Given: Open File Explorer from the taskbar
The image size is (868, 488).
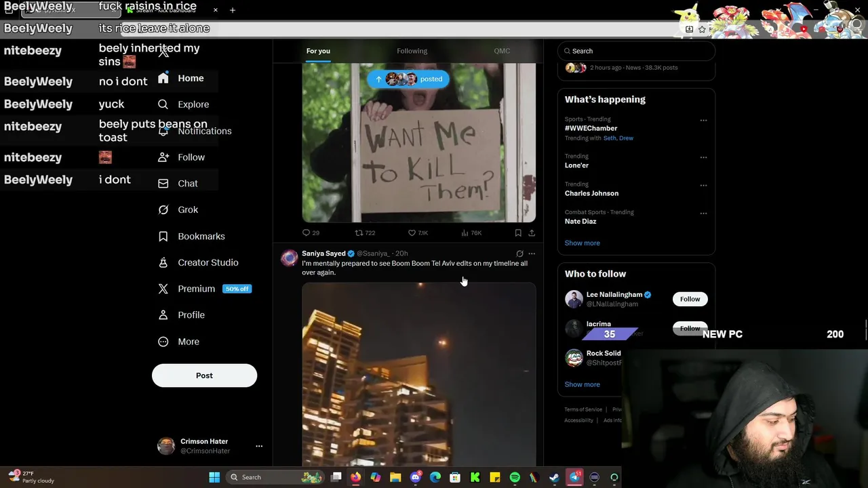Looking at the screenshot, I should [x=395, y=477].
